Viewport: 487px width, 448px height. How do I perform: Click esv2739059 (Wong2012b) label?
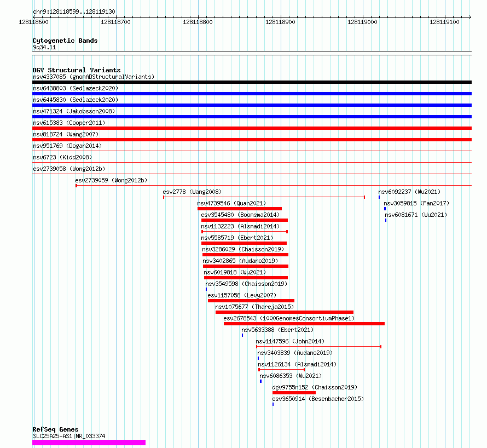tap(111, 180)
